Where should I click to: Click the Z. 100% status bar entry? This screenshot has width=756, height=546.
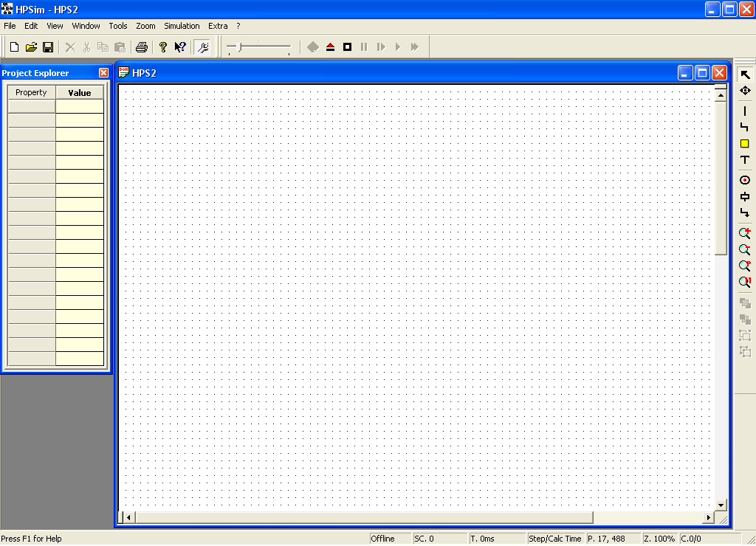click(x=659, y=539)
